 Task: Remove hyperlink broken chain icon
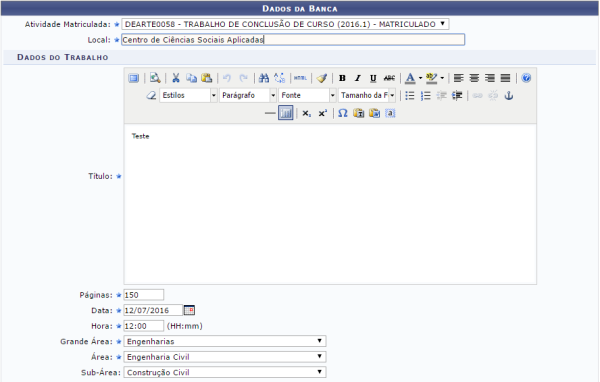pyautogui.click(x=493, y=95)
